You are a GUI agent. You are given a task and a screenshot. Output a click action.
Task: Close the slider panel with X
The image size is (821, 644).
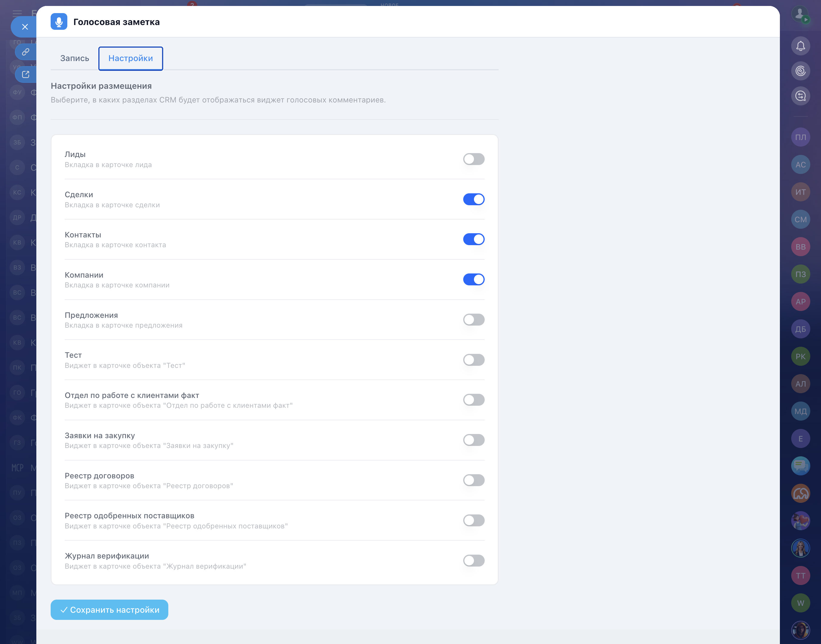pyautogui.click(x=25, y=27)
